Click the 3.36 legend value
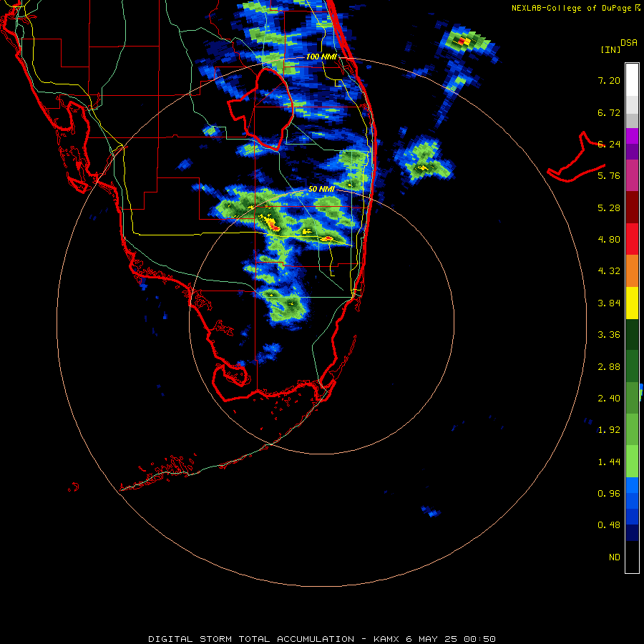Image resolution: width=644 pixels, height=644 pixels. [609, 335]
